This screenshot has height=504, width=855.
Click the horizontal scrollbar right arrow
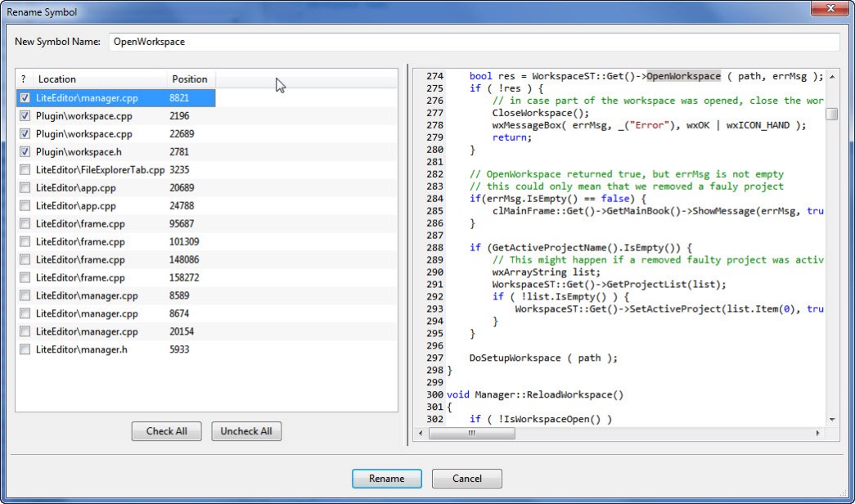(818, 433)
